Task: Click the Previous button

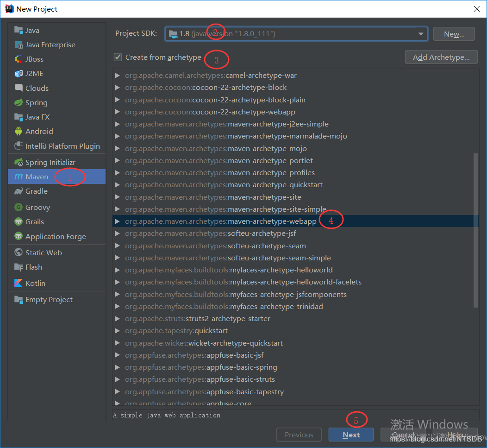Action: 299,435
